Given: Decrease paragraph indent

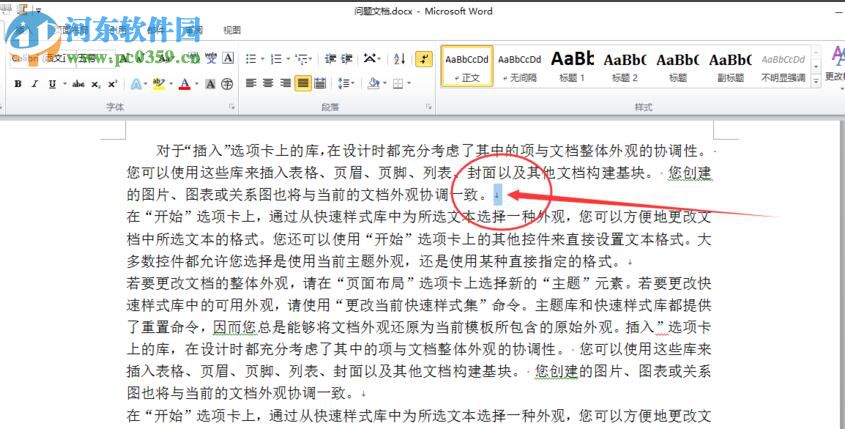Looking at the screenshot, I should coord(330,59).
